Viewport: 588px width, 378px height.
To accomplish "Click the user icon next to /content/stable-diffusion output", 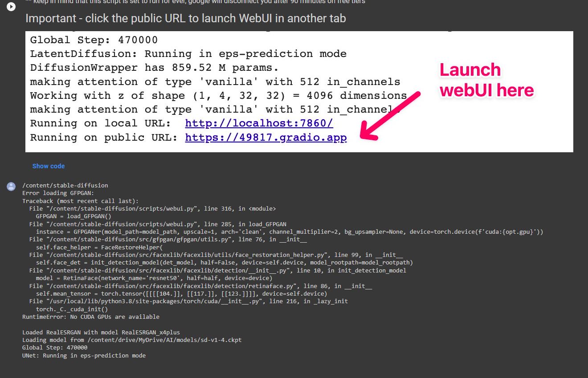I will pos(11,186).
